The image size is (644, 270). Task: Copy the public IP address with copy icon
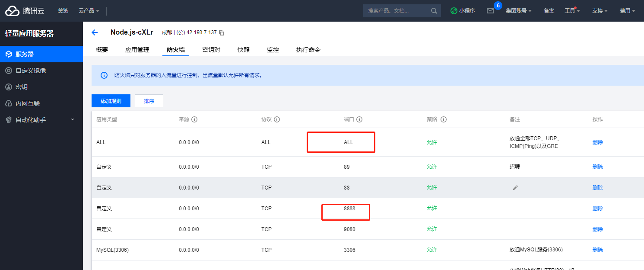pos(222,33)
